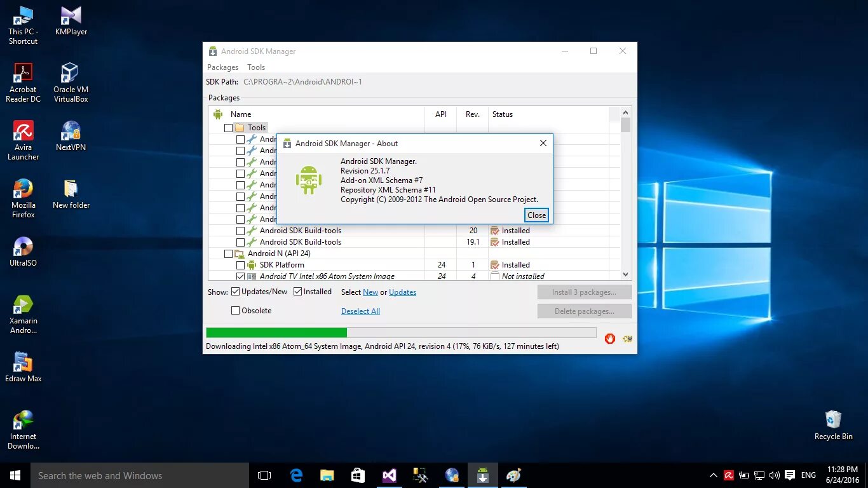
Task: Select the New folder desktop icon
Action: click(x=71, y=194)
